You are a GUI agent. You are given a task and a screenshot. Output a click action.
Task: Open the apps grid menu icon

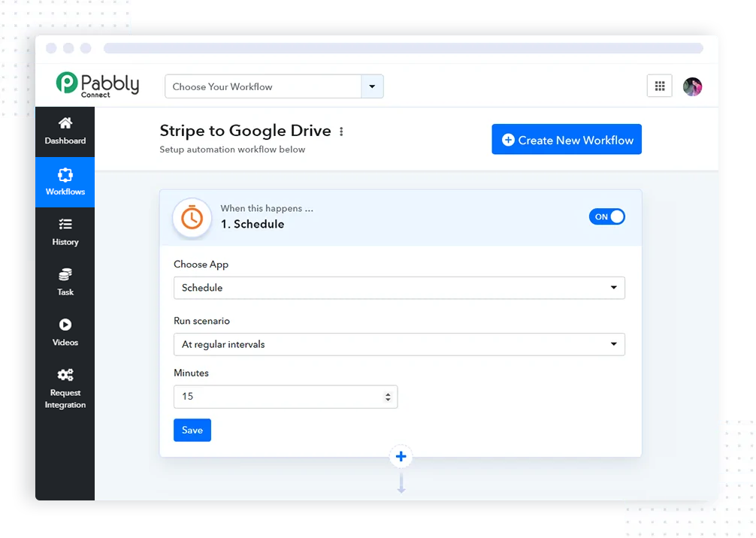coord(660,86)
